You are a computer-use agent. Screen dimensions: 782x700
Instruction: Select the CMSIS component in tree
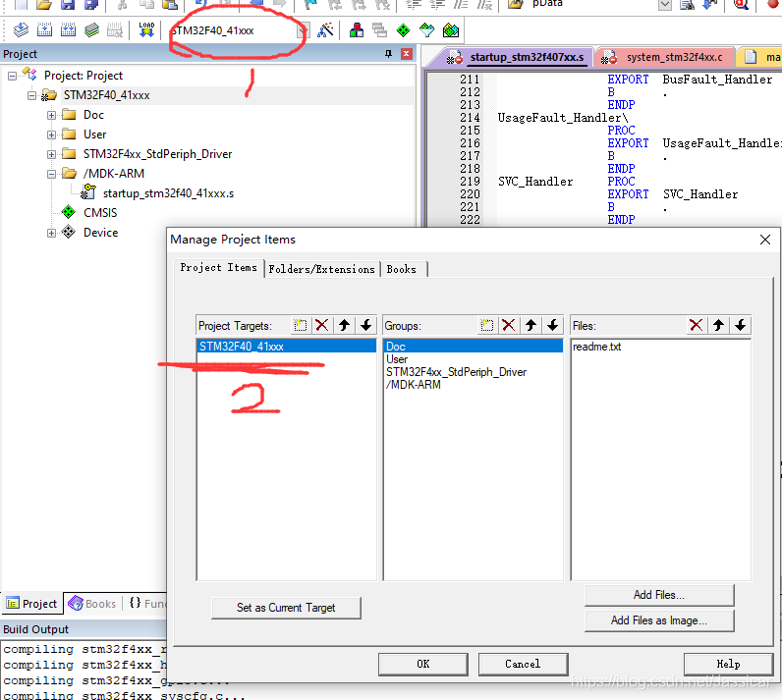point(100,213)
